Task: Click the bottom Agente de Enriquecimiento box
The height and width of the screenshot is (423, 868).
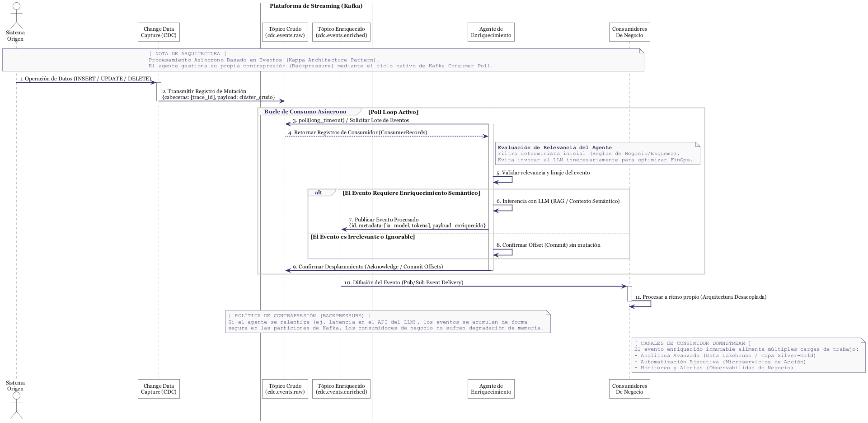Action: [x=491, y=389]
